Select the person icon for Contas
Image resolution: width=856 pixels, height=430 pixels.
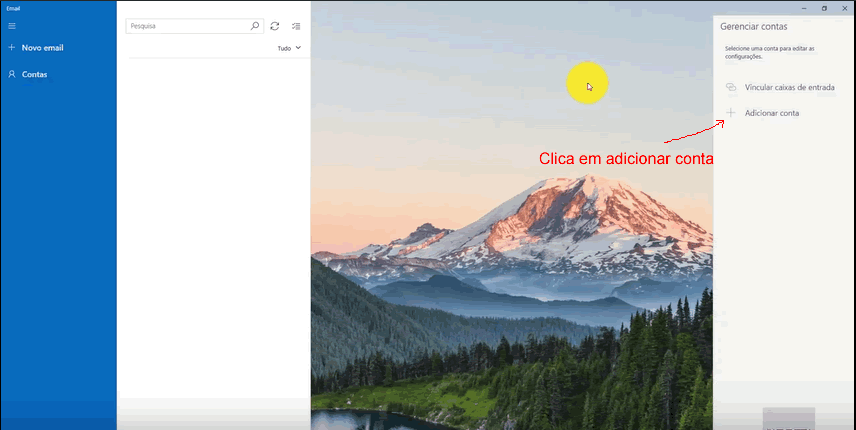[x=11, y=74]
